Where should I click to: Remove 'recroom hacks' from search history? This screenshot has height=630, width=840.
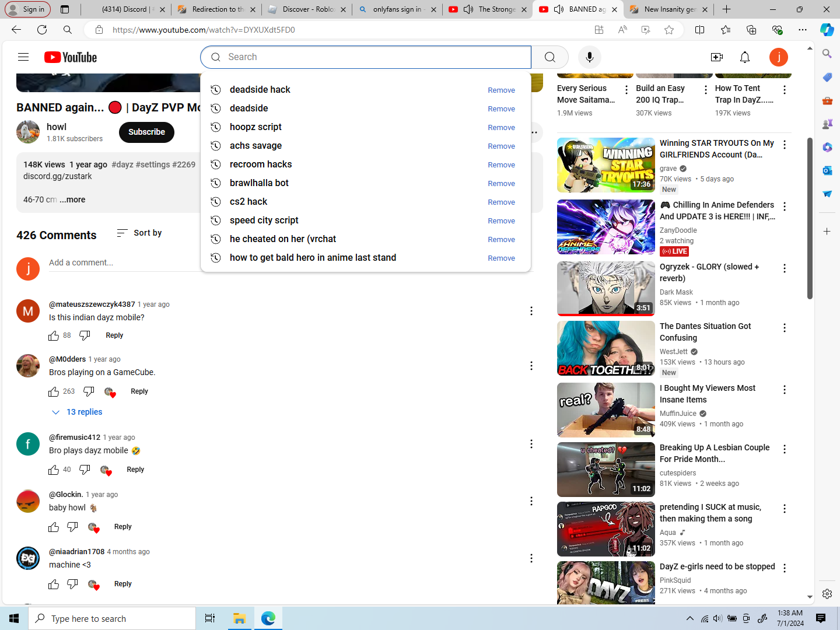point(502,165)
